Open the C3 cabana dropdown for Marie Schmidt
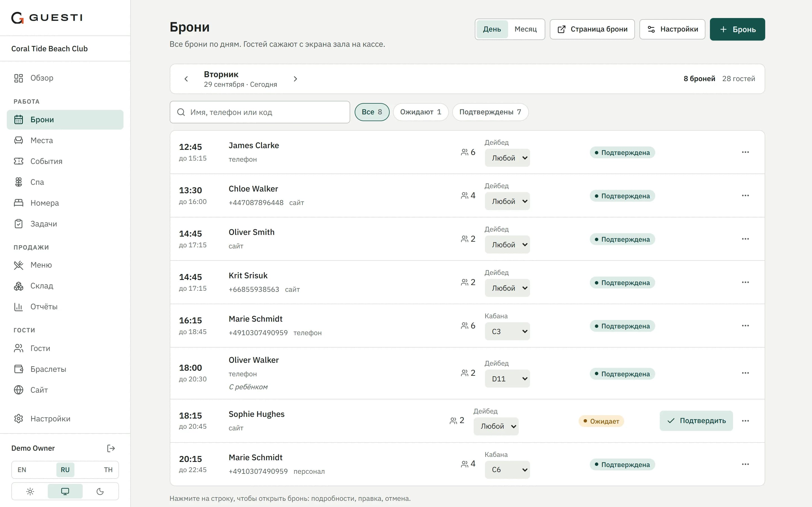The height and width of the screenshot is (507, 812). pos(507,331)
